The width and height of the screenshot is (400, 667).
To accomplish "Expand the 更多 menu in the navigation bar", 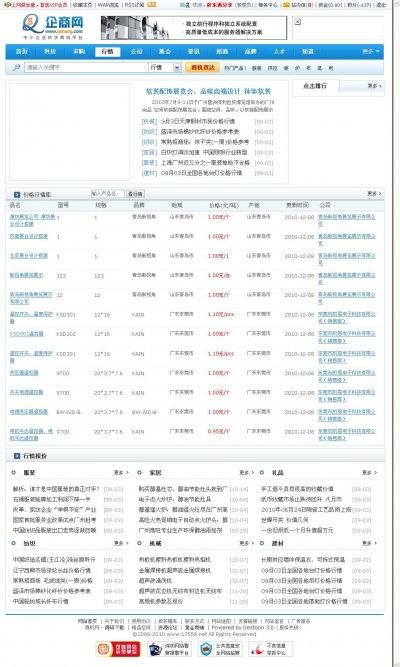I will [371, 51].
